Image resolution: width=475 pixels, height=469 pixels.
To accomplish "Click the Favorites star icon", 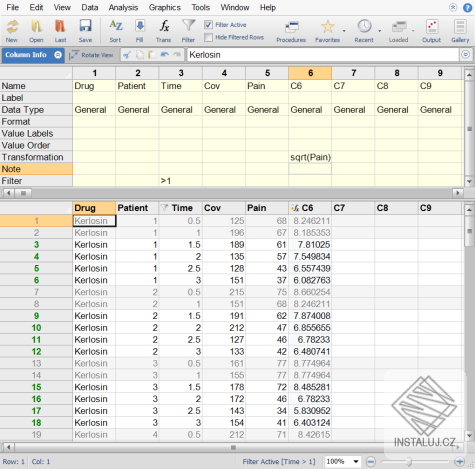I will (328, 30).
